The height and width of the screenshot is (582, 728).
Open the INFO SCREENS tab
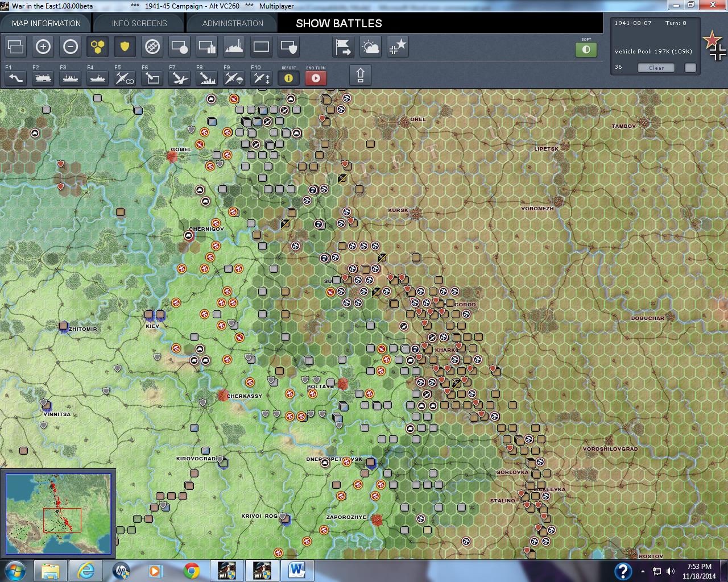(138, 23)
